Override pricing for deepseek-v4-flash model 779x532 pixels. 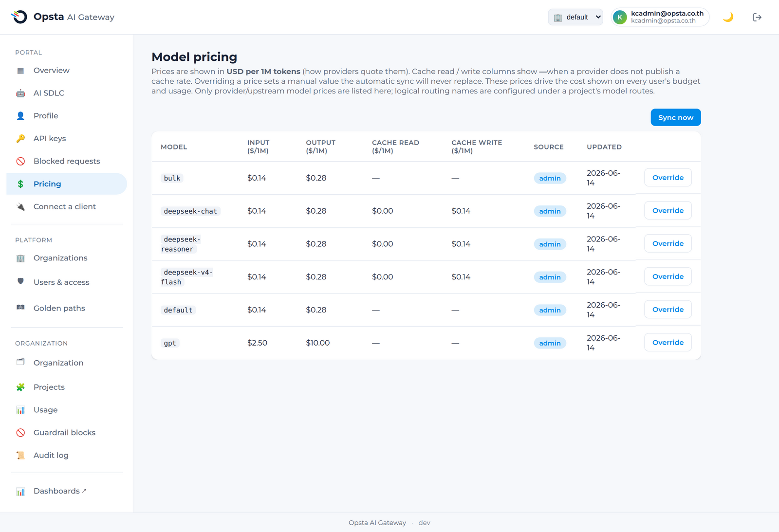pyautogui.click(x=668, y=276)
